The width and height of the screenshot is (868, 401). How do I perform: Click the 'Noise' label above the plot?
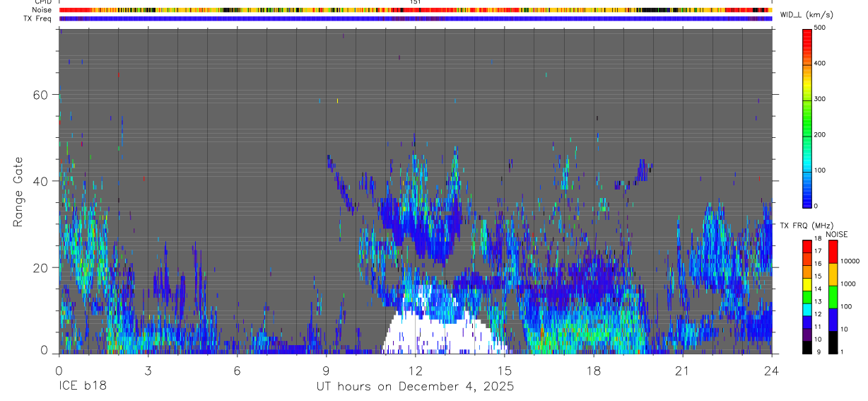click(x=42, y=10)
